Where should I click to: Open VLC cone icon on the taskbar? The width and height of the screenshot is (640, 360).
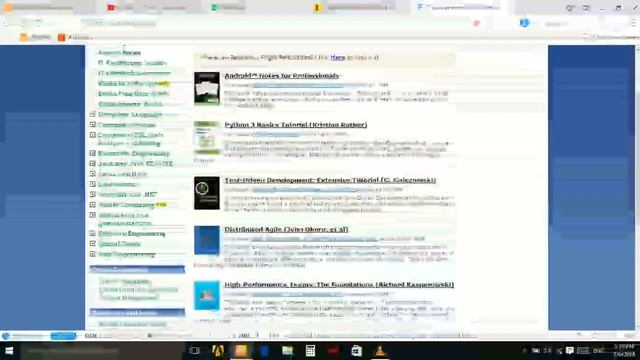[x=380, y=351]
